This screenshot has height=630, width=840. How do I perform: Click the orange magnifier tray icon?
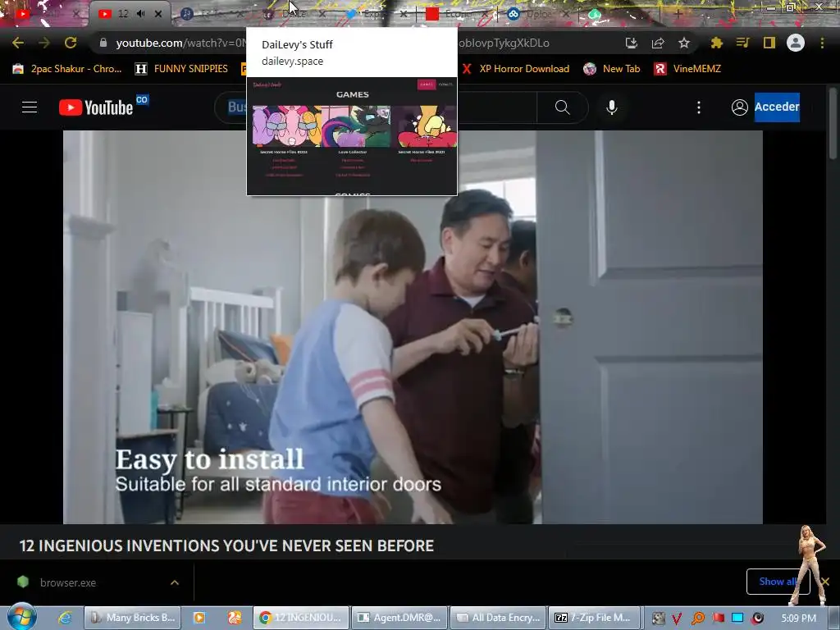tap(698, 619)
